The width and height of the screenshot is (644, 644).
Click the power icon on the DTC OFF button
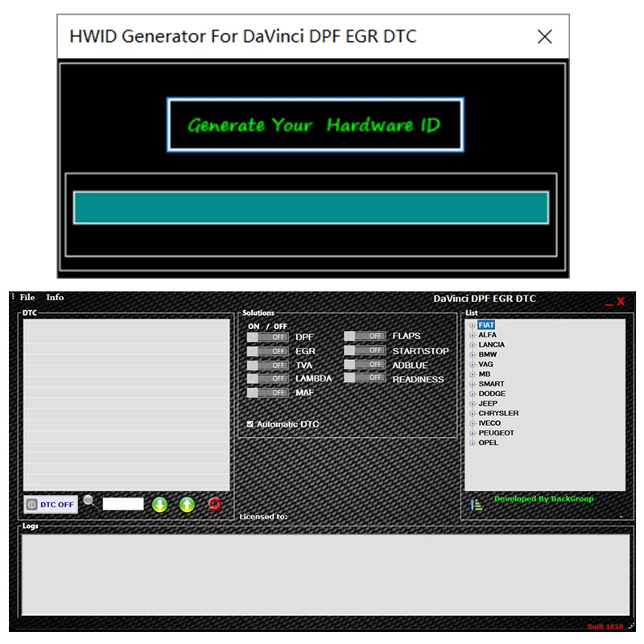[x=33, y=504]
